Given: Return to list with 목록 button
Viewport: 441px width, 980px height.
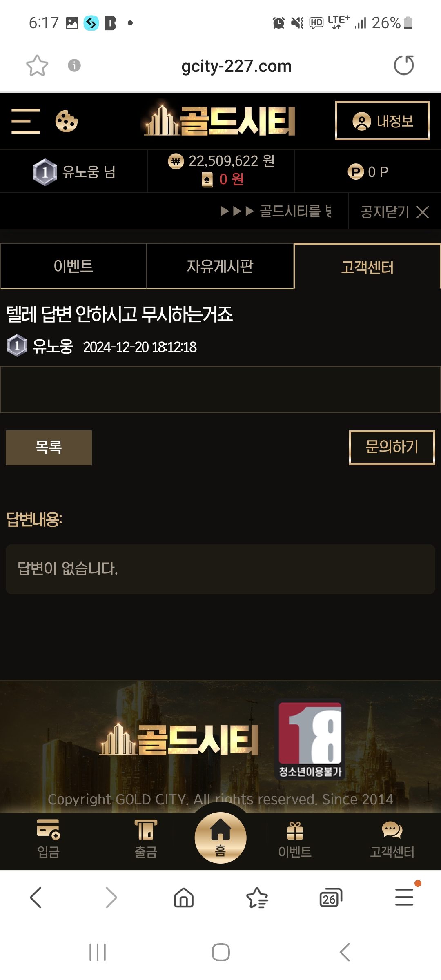Looking at the screenshot, I should pos(49,448).
